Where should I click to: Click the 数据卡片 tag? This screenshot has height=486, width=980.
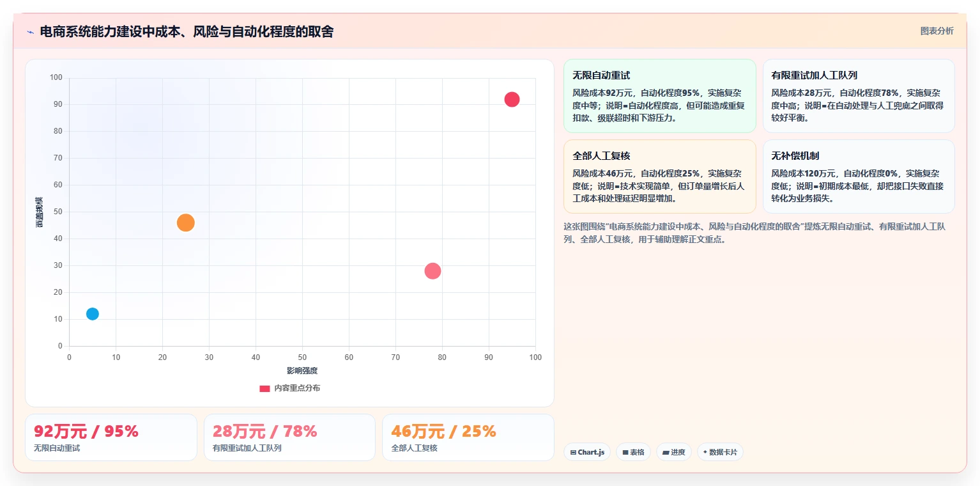(x=720, y=452)
